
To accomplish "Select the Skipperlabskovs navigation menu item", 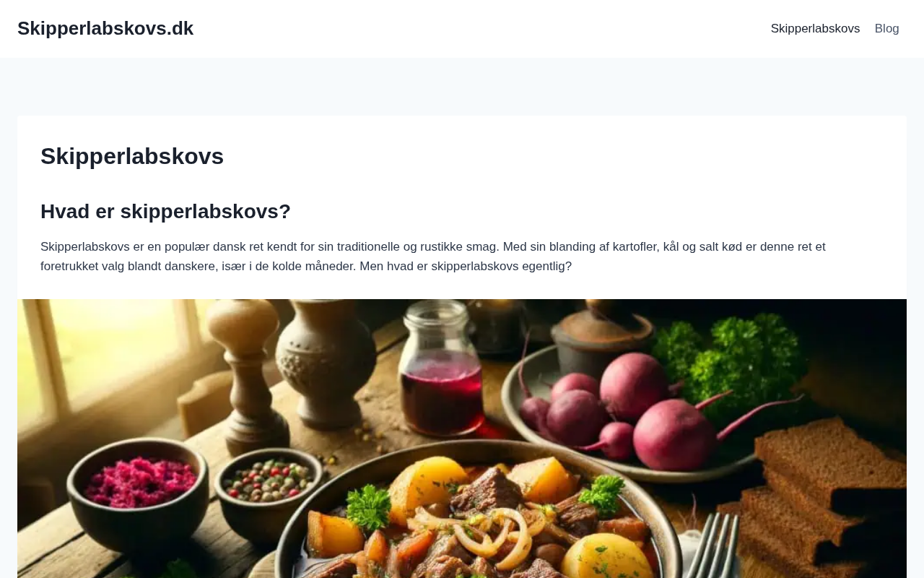I will pos(815,29).
